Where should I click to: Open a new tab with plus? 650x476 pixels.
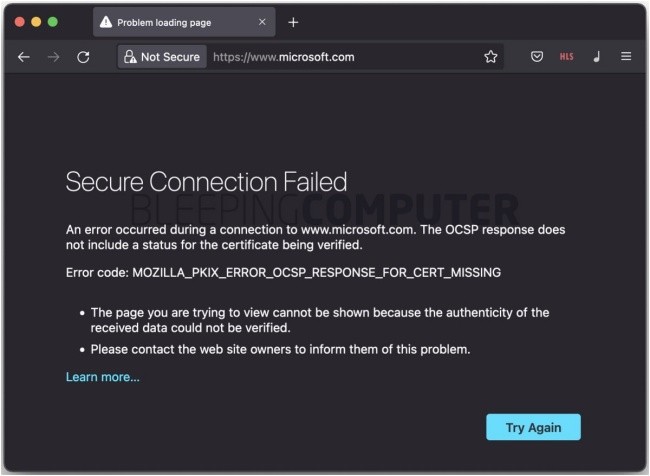(x=293, y=22)
